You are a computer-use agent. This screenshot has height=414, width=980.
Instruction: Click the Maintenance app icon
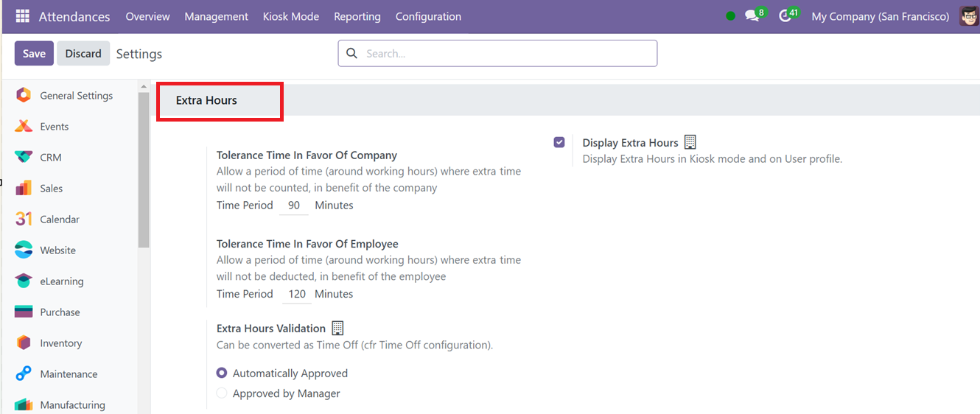point(24,373)
